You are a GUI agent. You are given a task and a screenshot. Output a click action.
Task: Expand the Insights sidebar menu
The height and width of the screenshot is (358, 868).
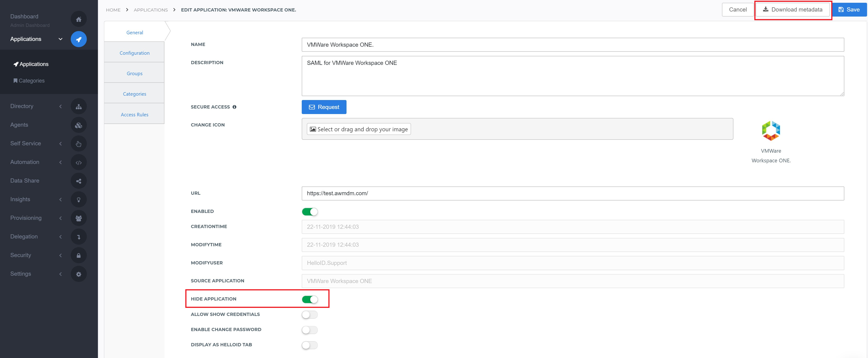[60, 199]
